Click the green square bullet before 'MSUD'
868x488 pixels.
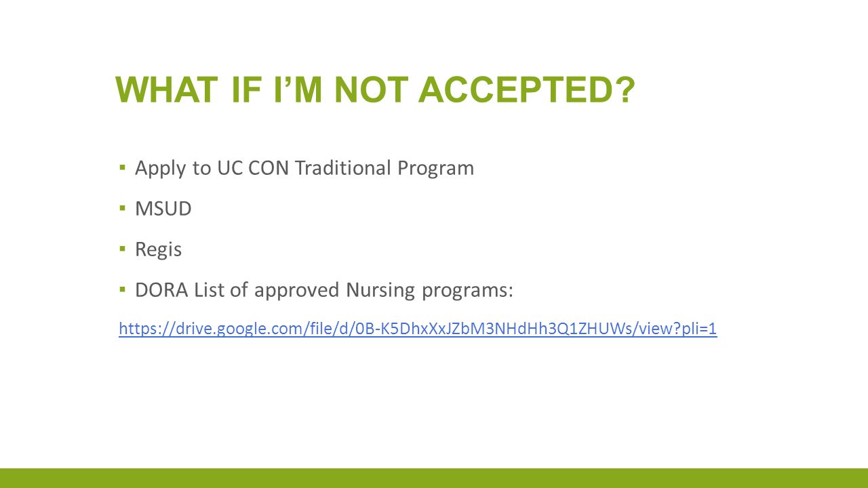click(122, 207)
